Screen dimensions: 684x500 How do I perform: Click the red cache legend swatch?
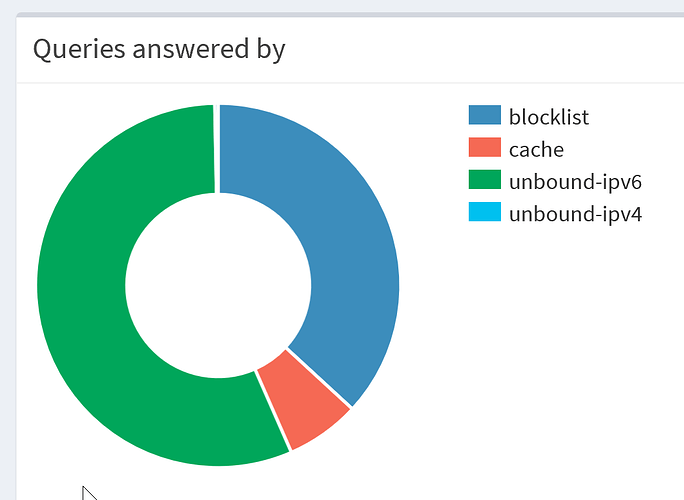pos(485,149)
